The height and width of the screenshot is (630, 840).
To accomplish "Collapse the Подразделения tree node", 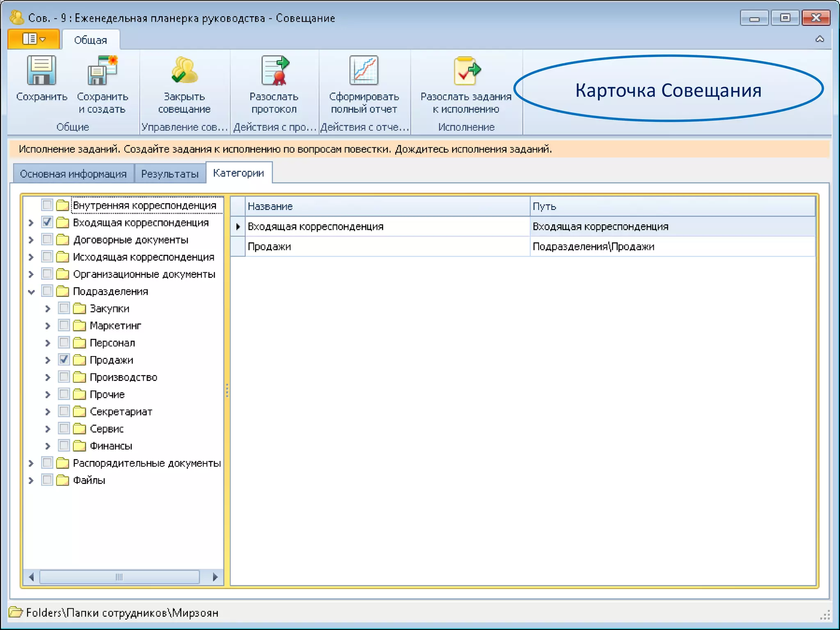I will 31,292.
